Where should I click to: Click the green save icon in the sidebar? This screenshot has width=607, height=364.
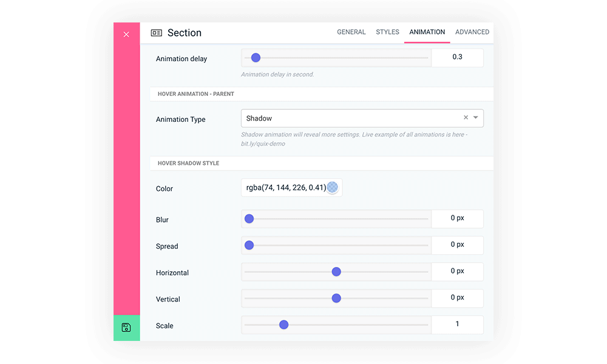pyautogui.click(x=126, y=328)
